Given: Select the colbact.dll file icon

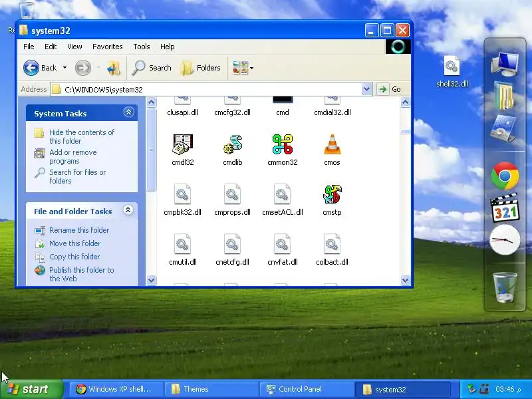Looking at the screenshot, I should (x=332, y=244).
